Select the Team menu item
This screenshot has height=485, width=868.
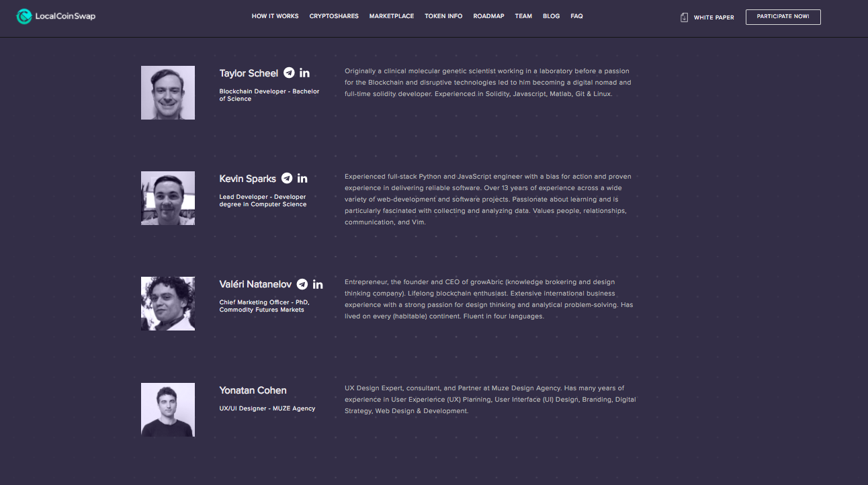523,16
